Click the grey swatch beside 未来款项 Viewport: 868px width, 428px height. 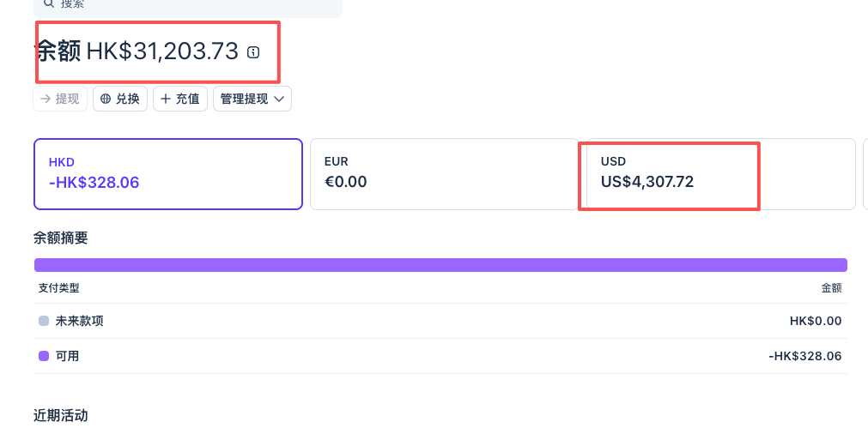point(44,321)
